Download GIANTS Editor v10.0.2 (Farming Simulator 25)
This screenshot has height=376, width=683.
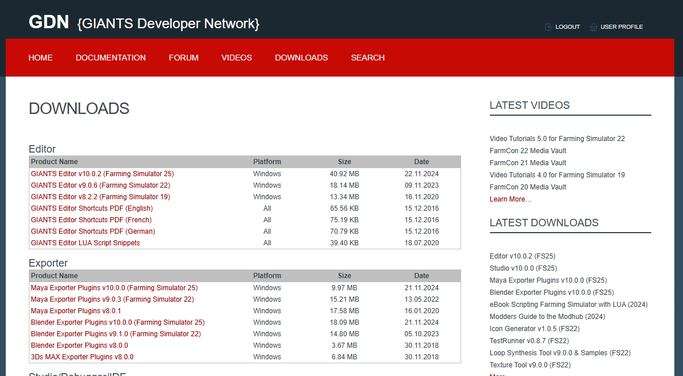click(102, 174)
